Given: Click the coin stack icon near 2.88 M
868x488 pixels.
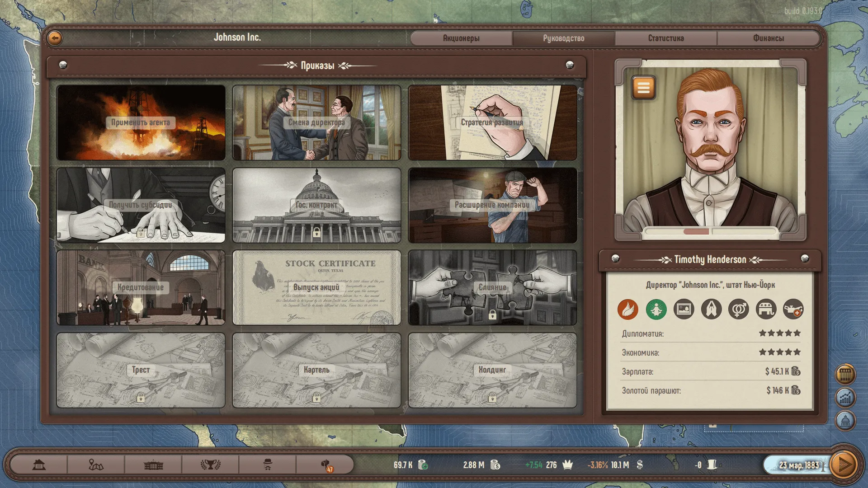Looking at the screenshot, I should (x=495, y=465).
